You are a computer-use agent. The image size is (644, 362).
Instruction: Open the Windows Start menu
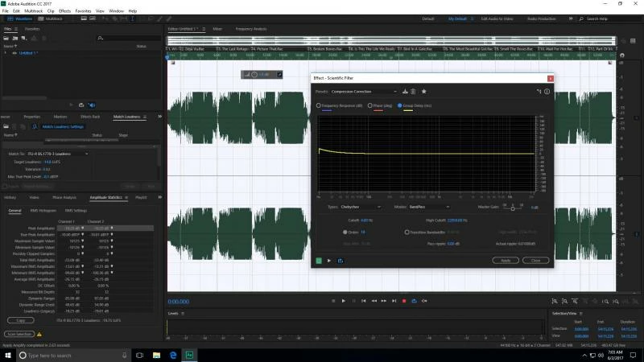pos(8,356)
